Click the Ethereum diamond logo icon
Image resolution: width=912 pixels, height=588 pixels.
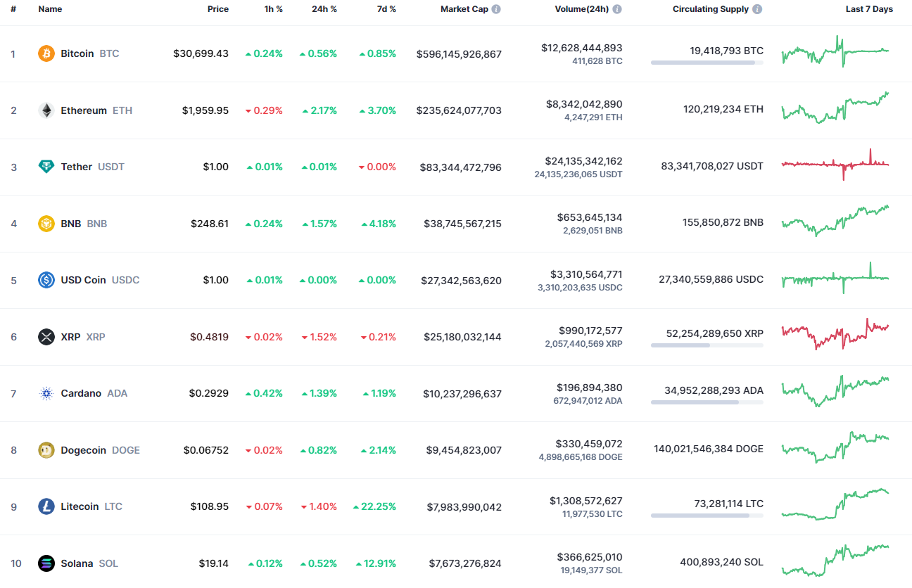tap(46, 110)
